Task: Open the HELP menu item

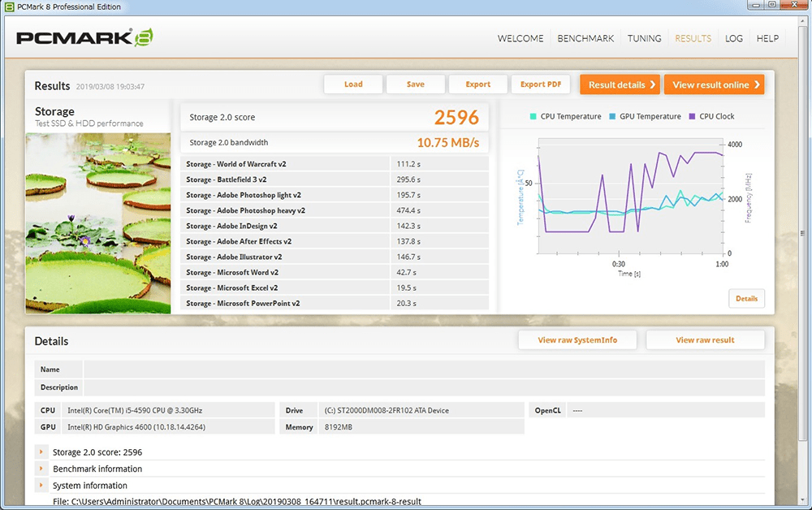Action: [767, 38]
